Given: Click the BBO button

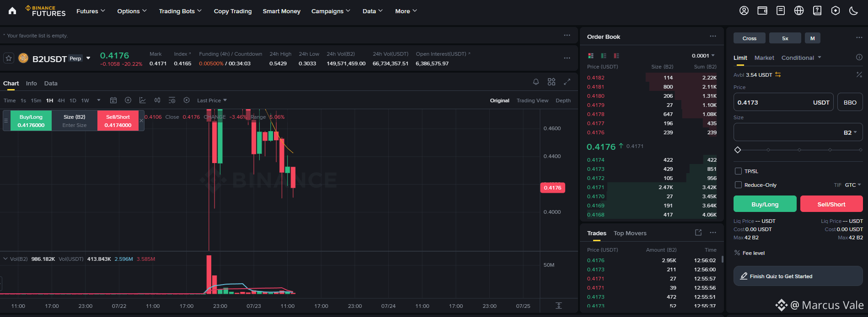Looking at the screenshot, I should [850, 102].
